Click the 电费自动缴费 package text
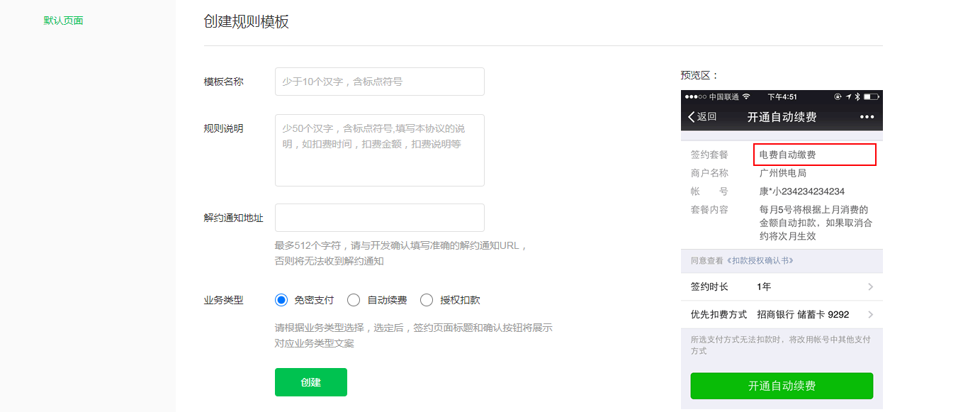Viewport: 980px width, 412px height. (x=787, y=155)
